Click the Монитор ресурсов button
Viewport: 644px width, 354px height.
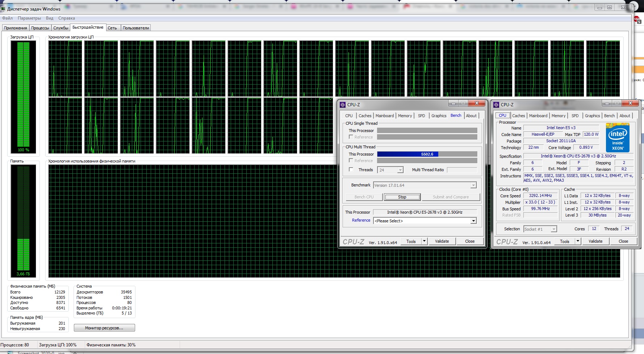click(x=104, y=328)
